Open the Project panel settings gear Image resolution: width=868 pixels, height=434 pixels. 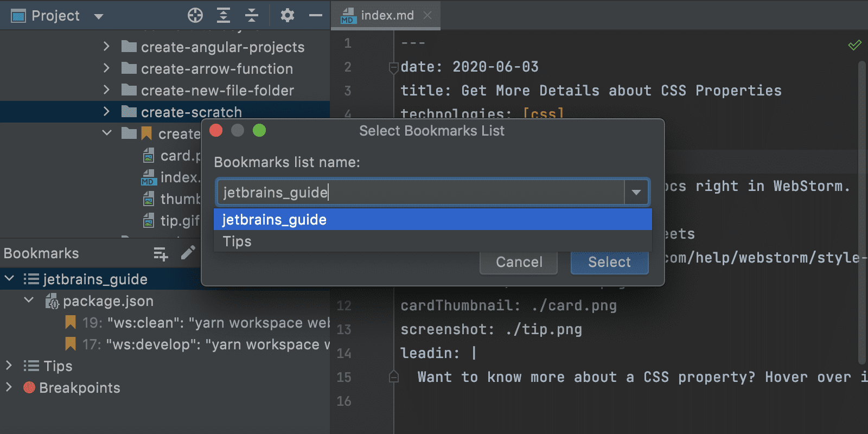tap(288, 15)
